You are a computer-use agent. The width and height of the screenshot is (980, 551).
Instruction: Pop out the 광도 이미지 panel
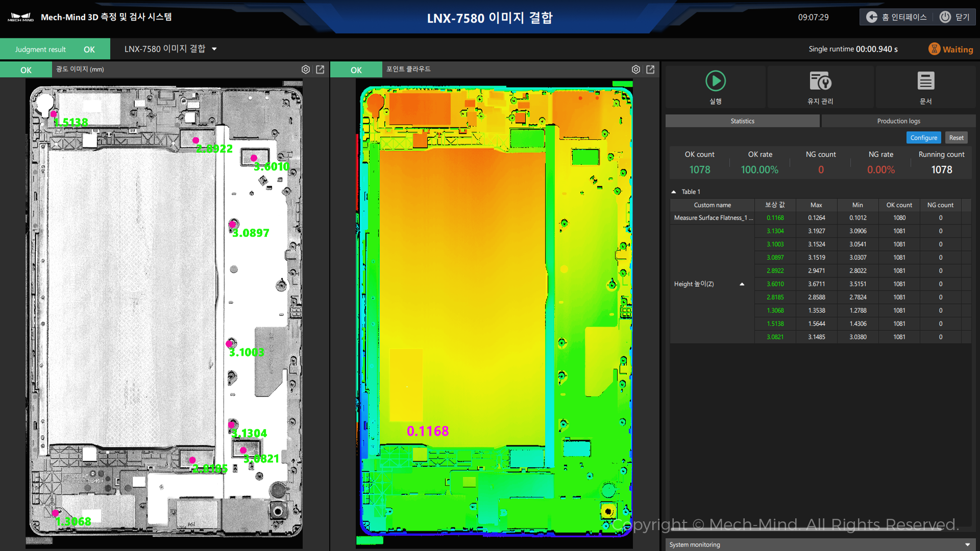[320, 69]
